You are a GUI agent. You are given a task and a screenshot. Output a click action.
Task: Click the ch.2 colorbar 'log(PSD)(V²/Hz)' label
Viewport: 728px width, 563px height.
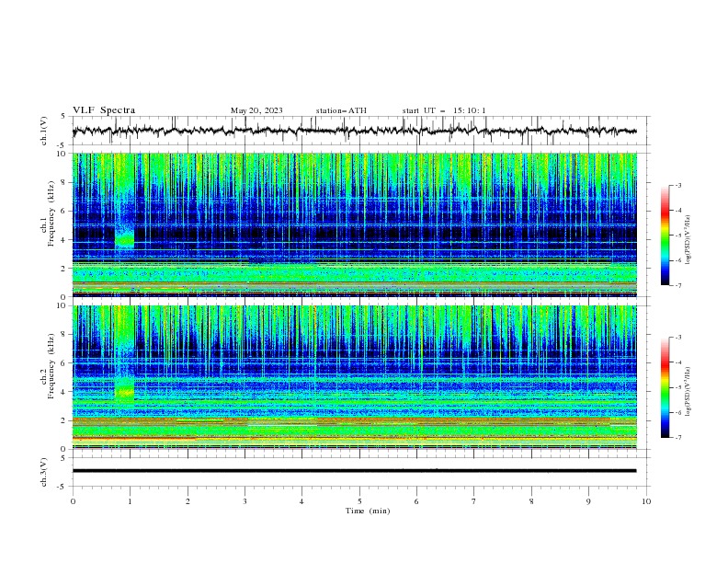(x=688, y=391)
